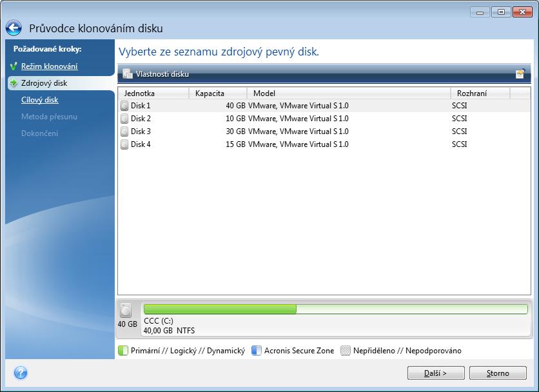The width and height of the screenshot is (539, 392).
Task: Click Vlastnosti disku toolbar label
Action: pos(162,74)
